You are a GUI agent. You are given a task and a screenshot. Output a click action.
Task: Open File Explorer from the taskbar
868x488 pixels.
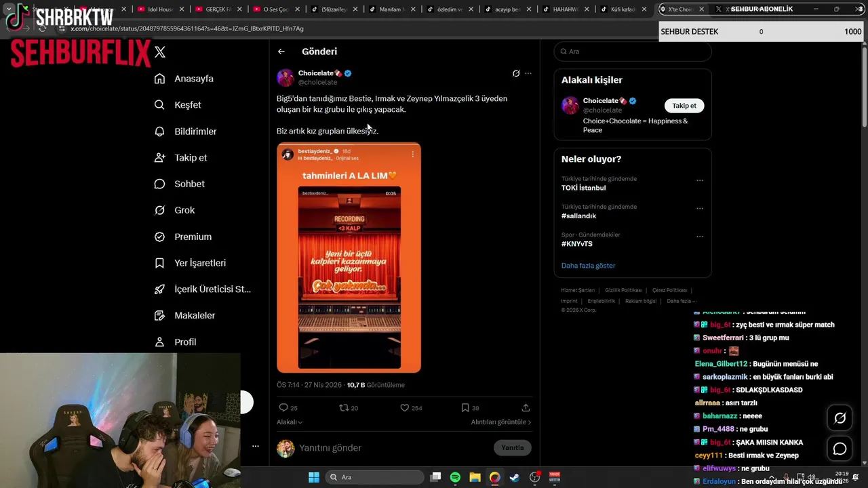(x=475, y=477)
